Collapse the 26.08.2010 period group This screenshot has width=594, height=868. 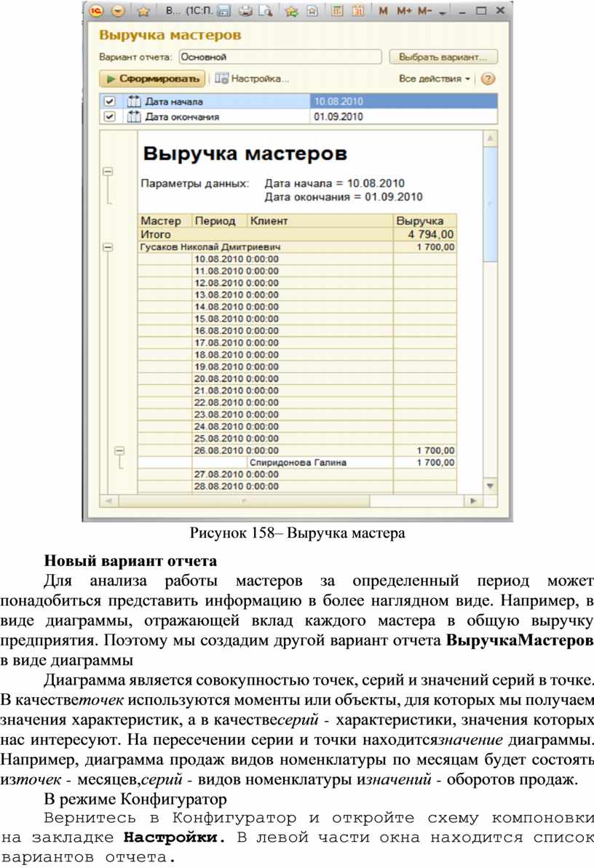pos(119,450)
